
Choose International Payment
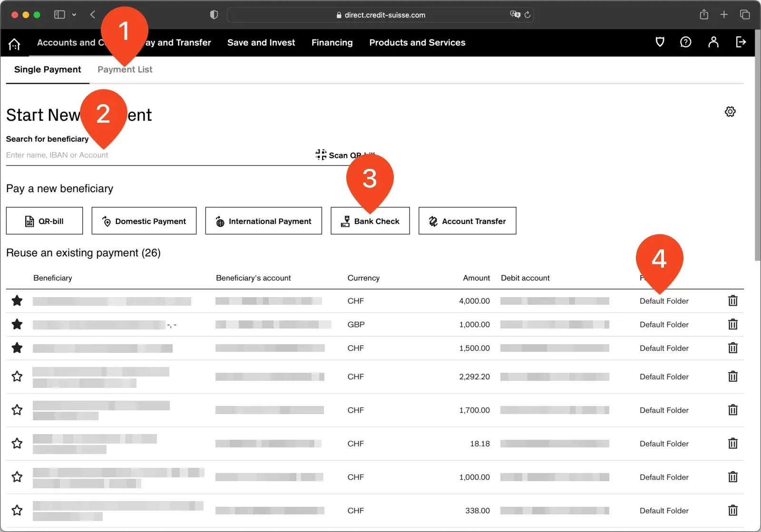(263, 221)
